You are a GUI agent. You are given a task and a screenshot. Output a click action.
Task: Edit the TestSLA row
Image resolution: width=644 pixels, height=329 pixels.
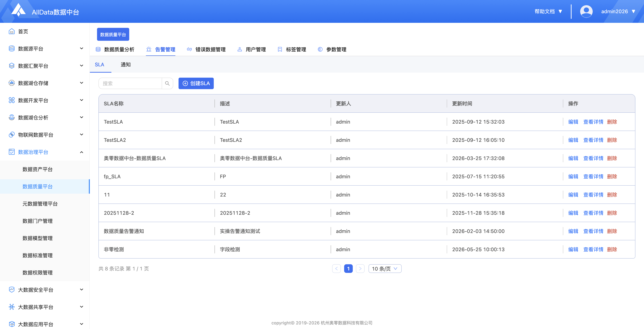click(x=573, y=122)
